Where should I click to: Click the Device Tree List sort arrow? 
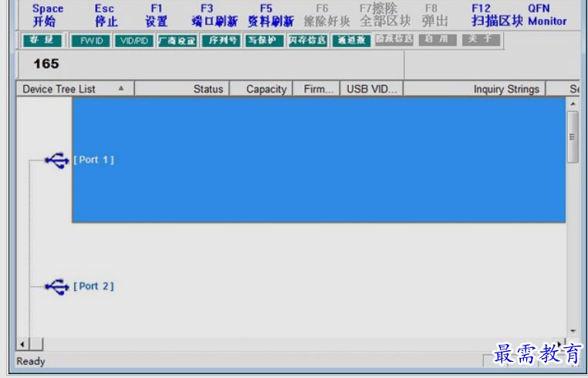click(121, 89)
